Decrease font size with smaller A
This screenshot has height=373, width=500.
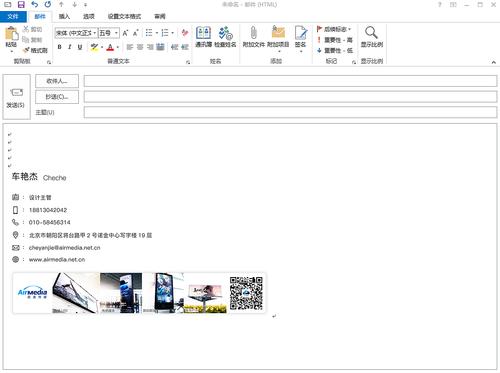coord(135,33)
